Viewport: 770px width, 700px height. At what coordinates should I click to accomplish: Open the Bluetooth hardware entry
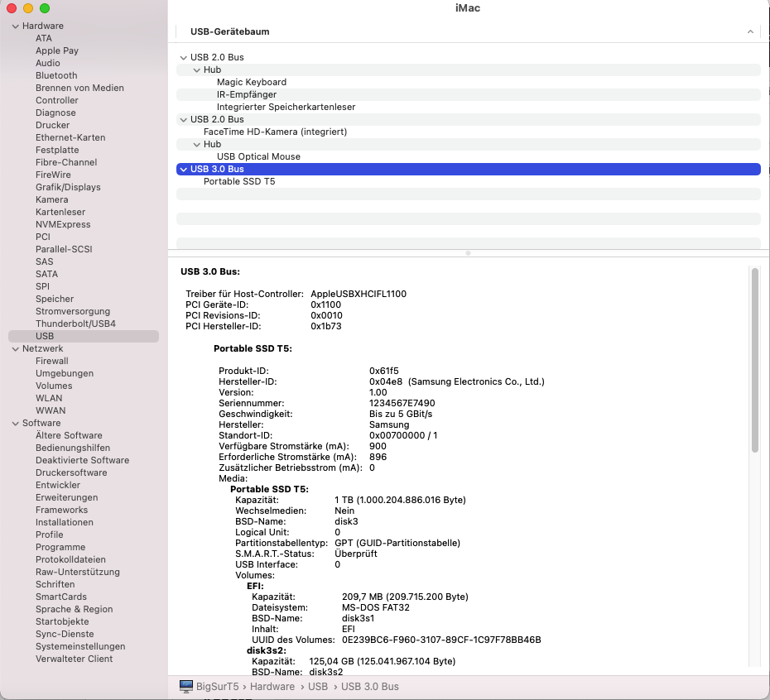56,75
